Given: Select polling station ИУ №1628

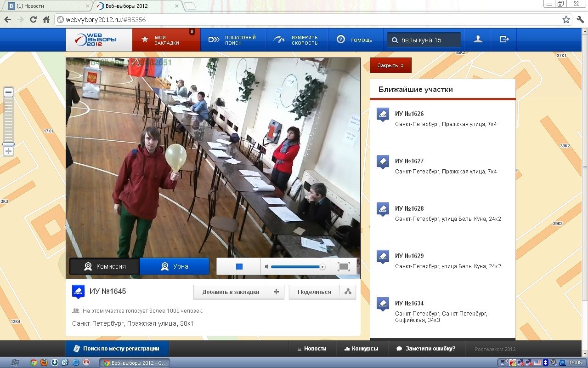Looking at the screenshot, I should point(409,208).
